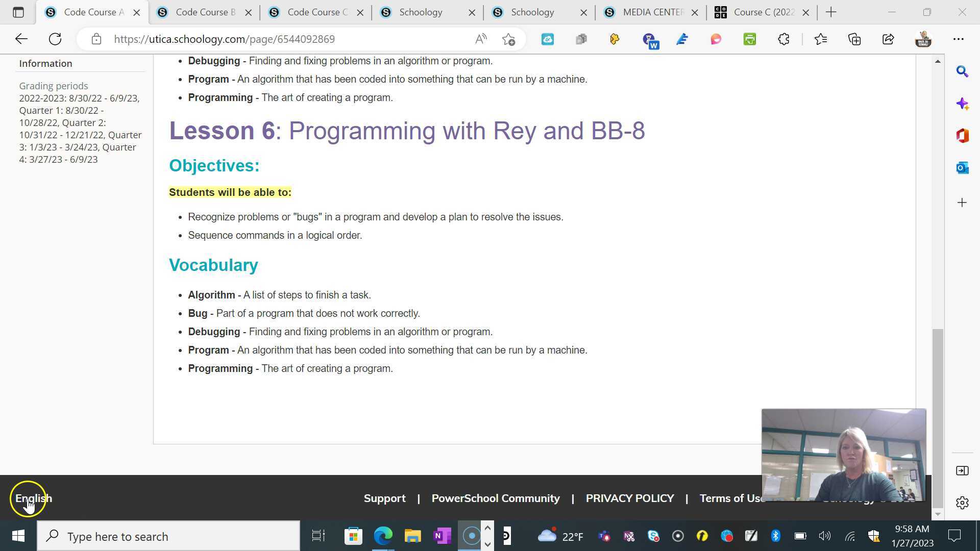
Task: Open the Support footer link
Action: [x=384, y=498]
